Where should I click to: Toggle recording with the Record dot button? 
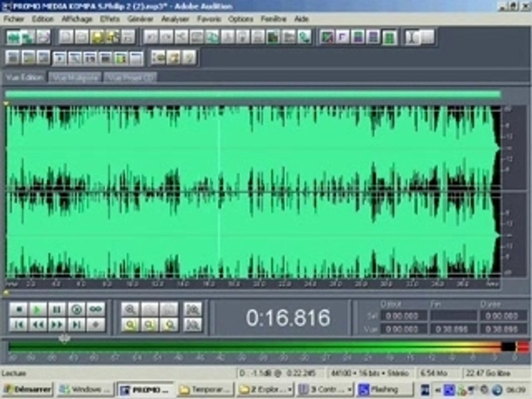click(96, 325)
